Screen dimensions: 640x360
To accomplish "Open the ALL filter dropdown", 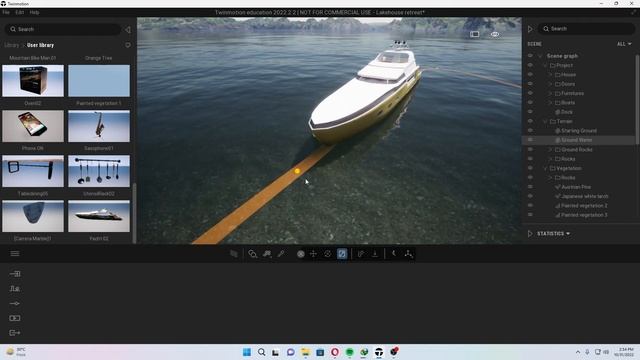I will click(624, 44).
